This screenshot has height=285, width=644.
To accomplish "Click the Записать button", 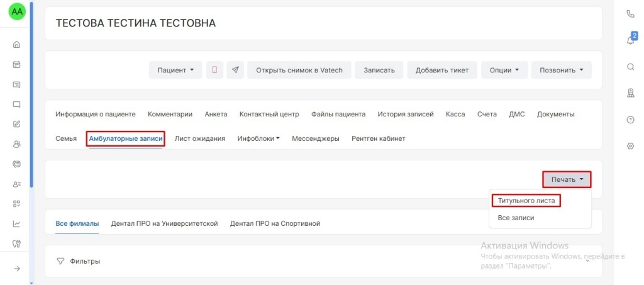I will 379,70.
